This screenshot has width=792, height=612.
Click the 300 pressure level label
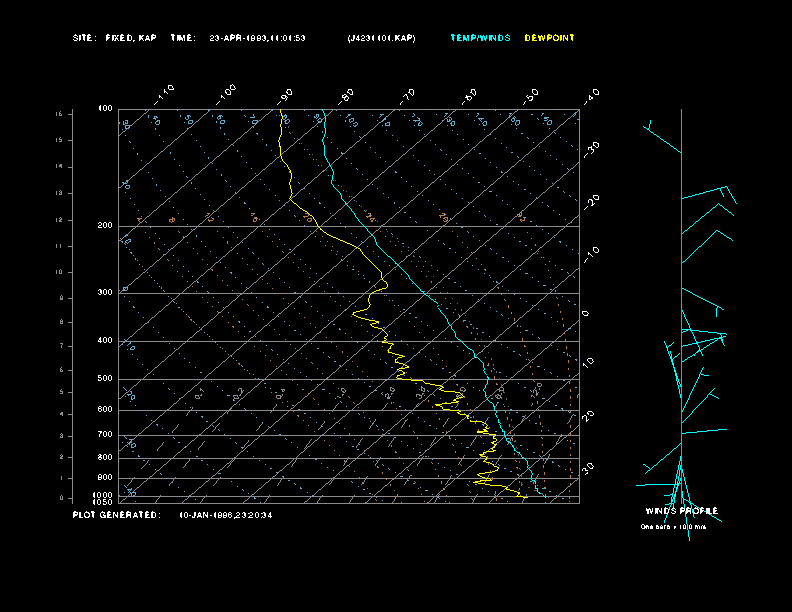click(105, 293)
